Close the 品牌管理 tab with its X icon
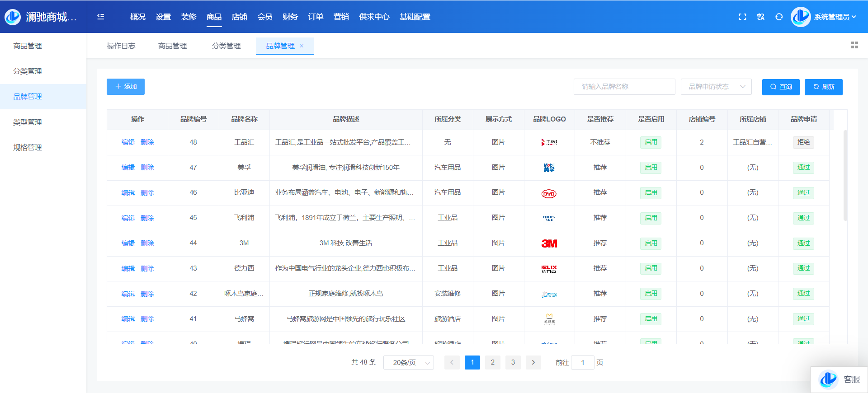The image size is (868, 393). [x=302, y=46]
